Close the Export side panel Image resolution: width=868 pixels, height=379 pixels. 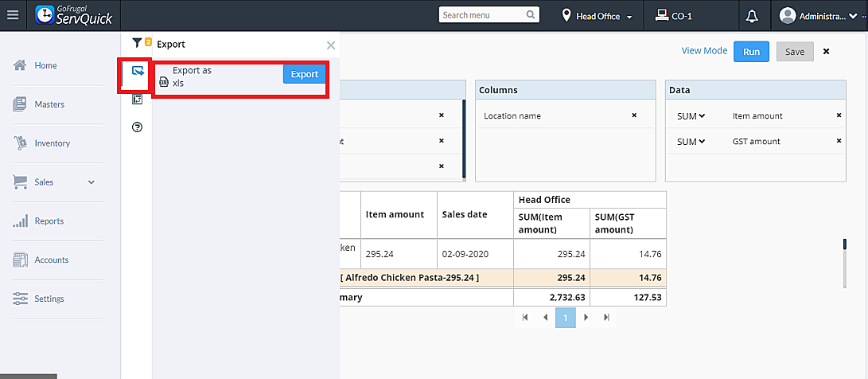tap(331, 45)
